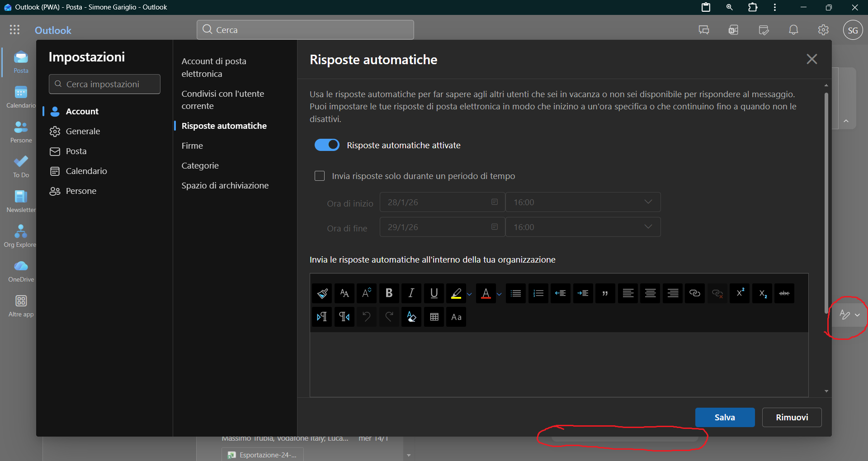The height and width of the screenshot is (461, 868).
Task: Insert a numbered list
Action: [538, 293]
